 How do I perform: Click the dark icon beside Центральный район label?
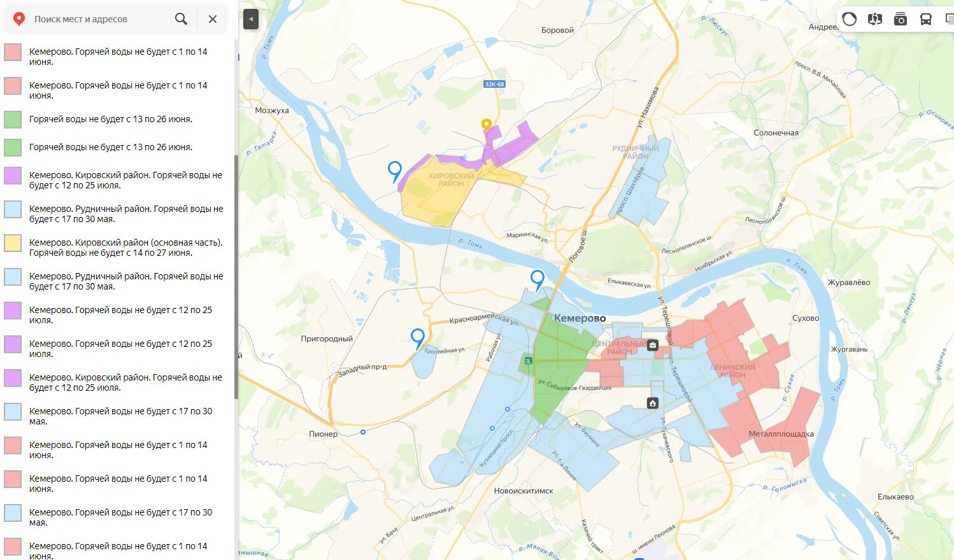pos(653,346)
